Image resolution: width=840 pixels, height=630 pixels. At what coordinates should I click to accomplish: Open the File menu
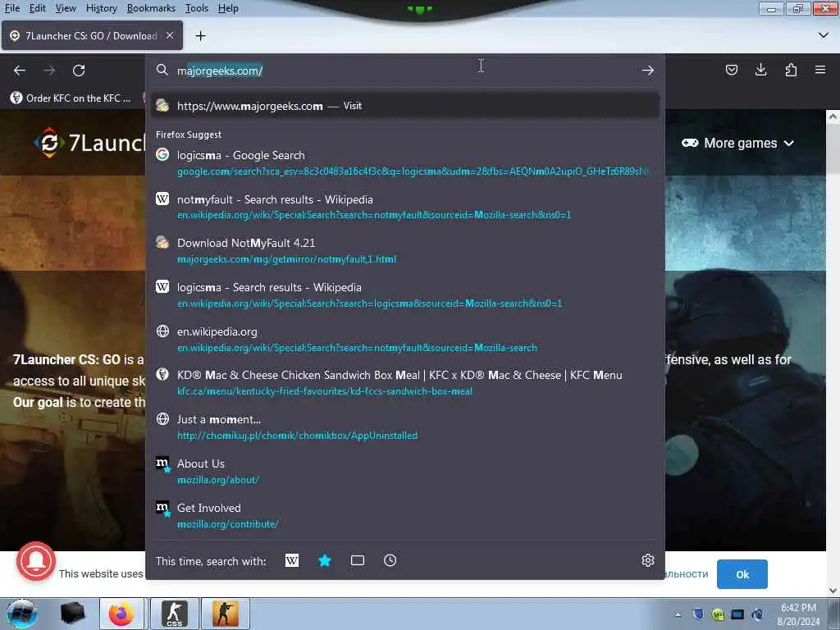[11, 8]
